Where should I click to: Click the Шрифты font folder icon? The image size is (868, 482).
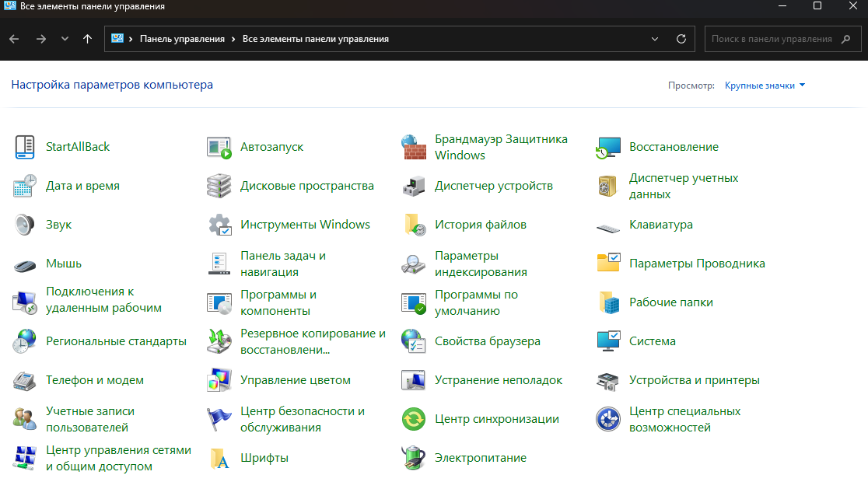click(x=219, y=458)
